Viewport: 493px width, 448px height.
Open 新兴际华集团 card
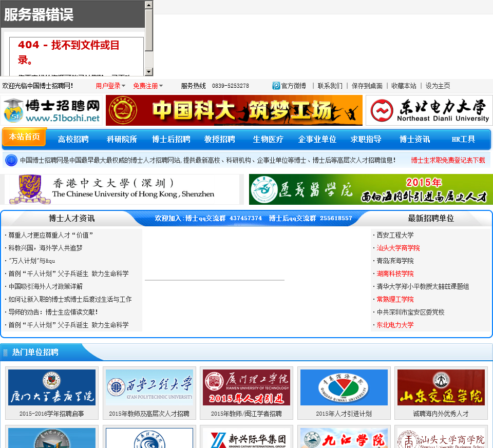tap(246, 438)
